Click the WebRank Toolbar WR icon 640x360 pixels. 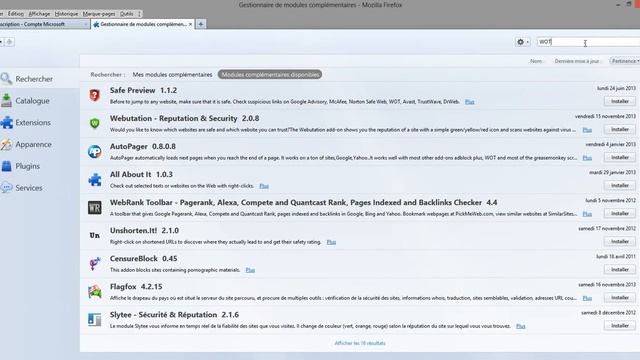click(x=95, y=207)
